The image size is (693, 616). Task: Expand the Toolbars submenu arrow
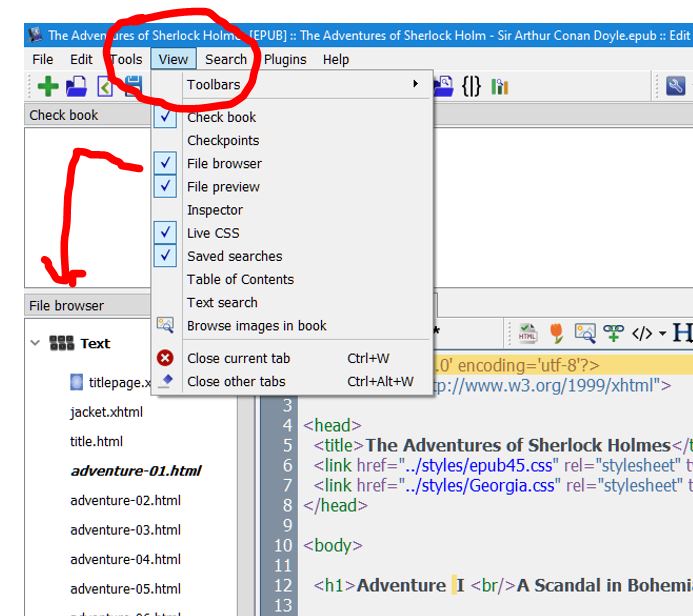(415, 84)
